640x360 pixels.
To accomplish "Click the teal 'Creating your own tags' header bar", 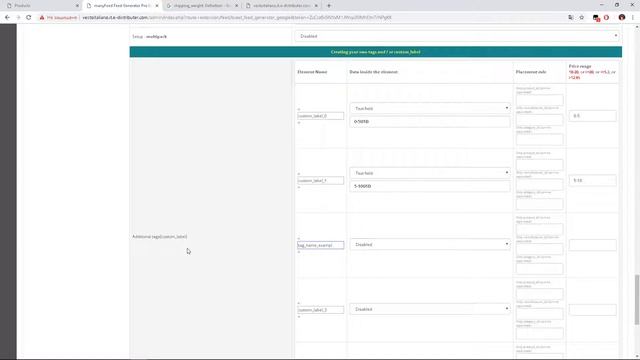I will coord(376,52).
